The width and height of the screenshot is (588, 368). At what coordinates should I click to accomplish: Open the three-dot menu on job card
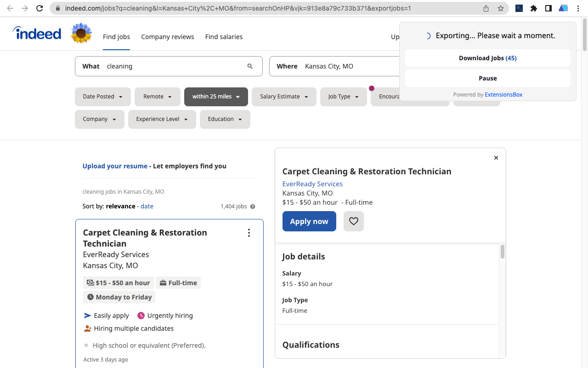point(249,233)
